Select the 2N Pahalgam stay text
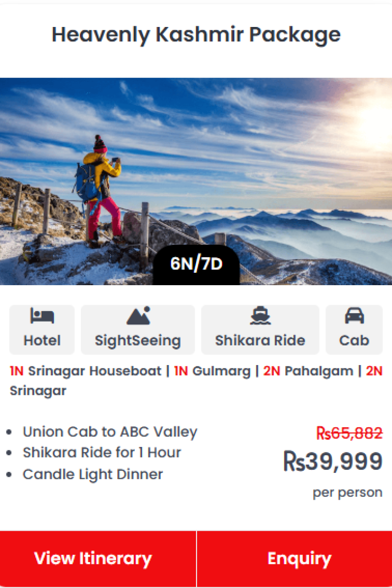392x588 pixels. (308, 371)
